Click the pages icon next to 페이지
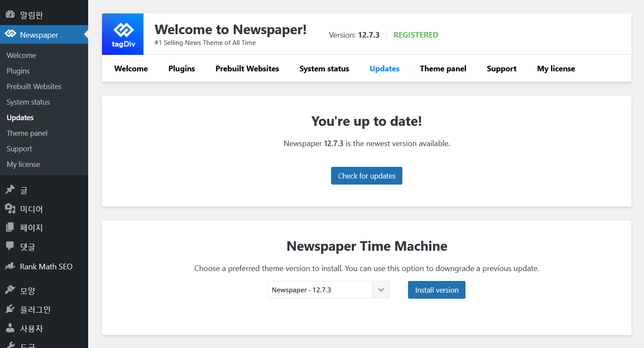This screenshot has height=348, width=644. coord(10,227)
